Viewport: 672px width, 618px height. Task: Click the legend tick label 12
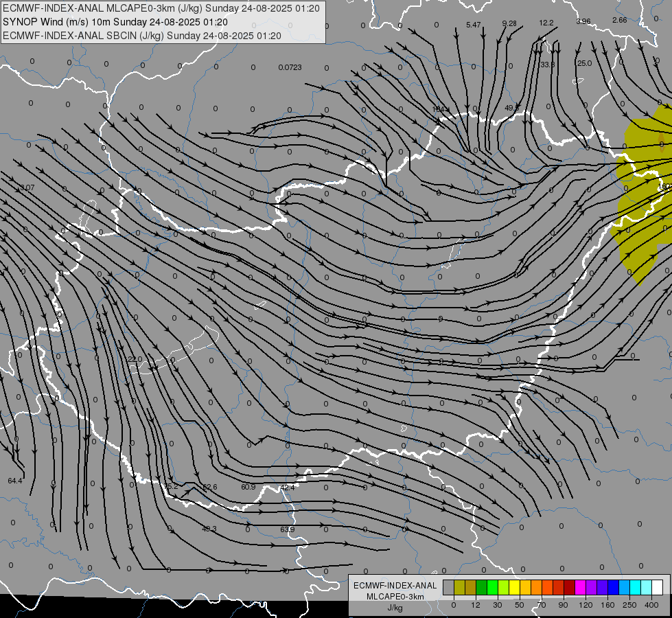tap(476, 605)
